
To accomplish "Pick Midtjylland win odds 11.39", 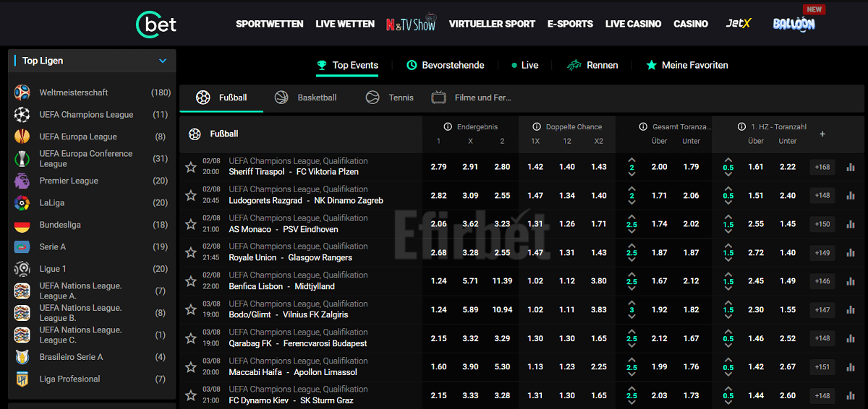I will point(502,281).
